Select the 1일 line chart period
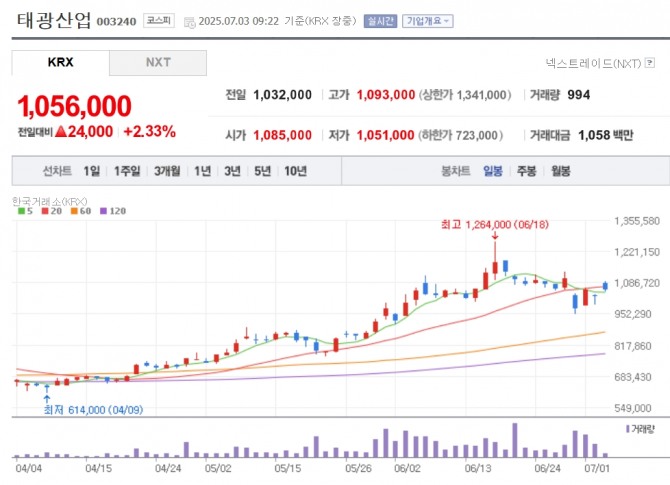This screenshot has width=670, height=485. point(92,171)
